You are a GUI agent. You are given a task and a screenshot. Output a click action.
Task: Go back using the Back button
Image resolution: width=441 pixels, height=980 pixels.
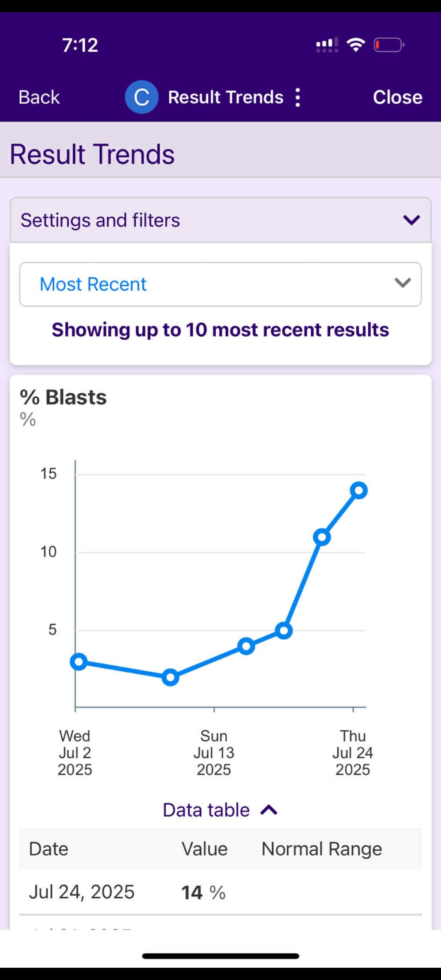point(39,97)
